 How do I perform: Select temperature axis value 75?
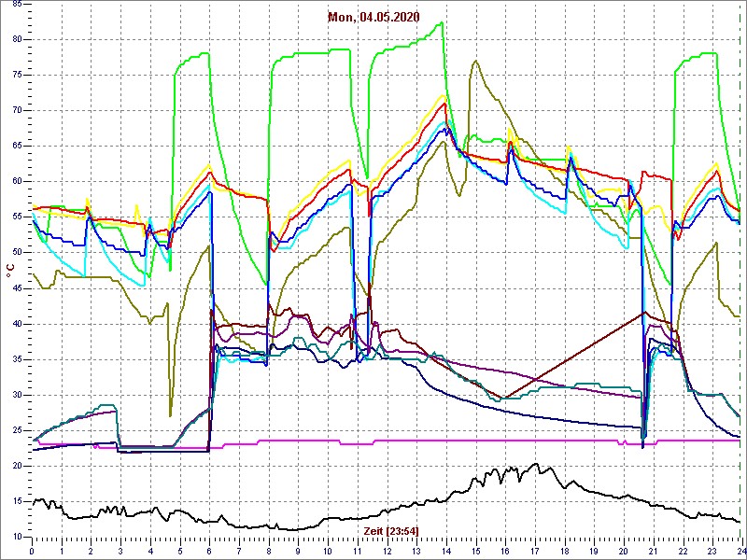[16, 75]
